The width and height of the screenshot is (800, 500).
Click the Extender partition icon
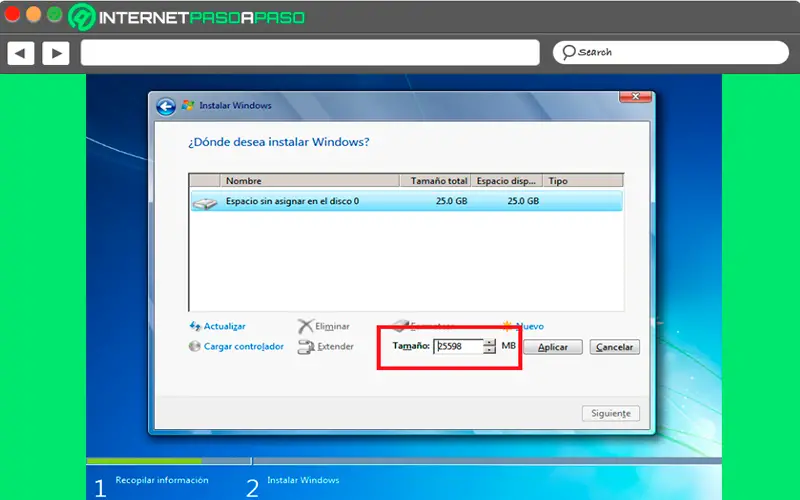coord(306,347)
